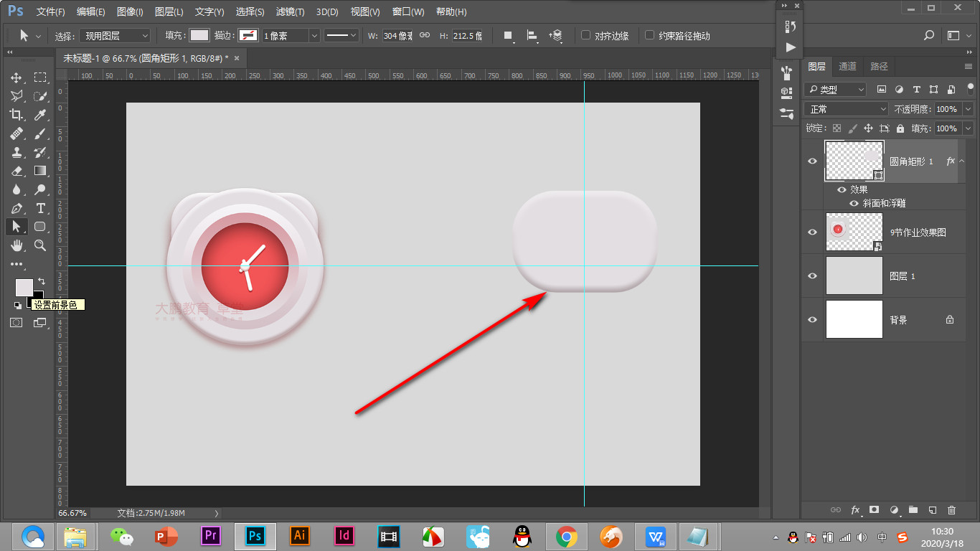The height and width of the screenshot is (551, 980).
Task: Select the Zoom tool
Action: [x=40, y=245]
